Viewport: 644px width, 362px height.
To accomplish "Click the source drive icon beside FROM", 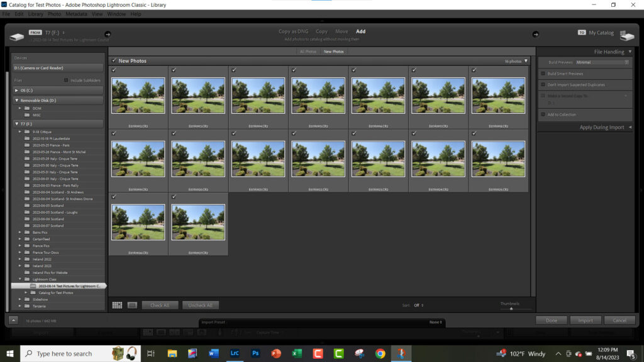I will coord(17,35).
